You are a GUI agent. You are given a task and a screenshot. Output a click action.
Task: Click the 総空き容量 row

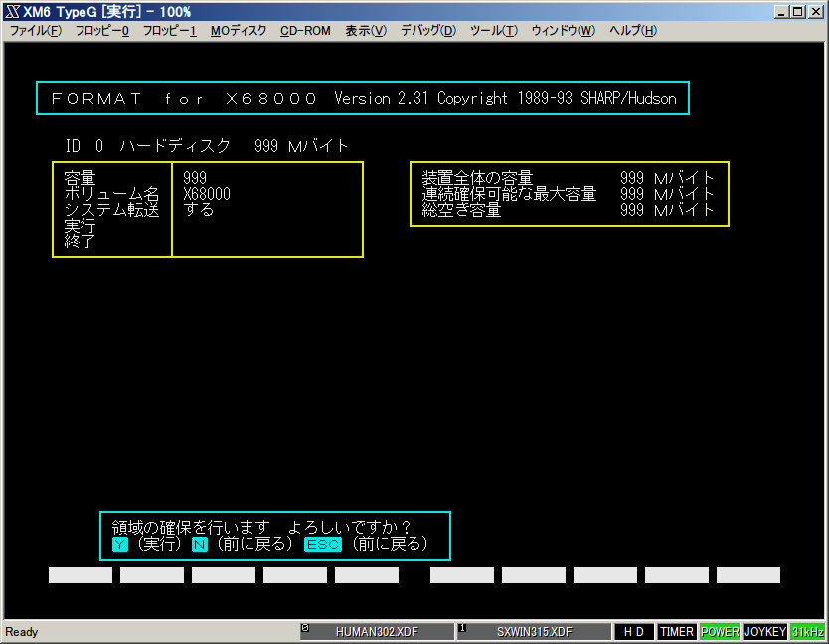pyautogui.click(x=569, y=210)
